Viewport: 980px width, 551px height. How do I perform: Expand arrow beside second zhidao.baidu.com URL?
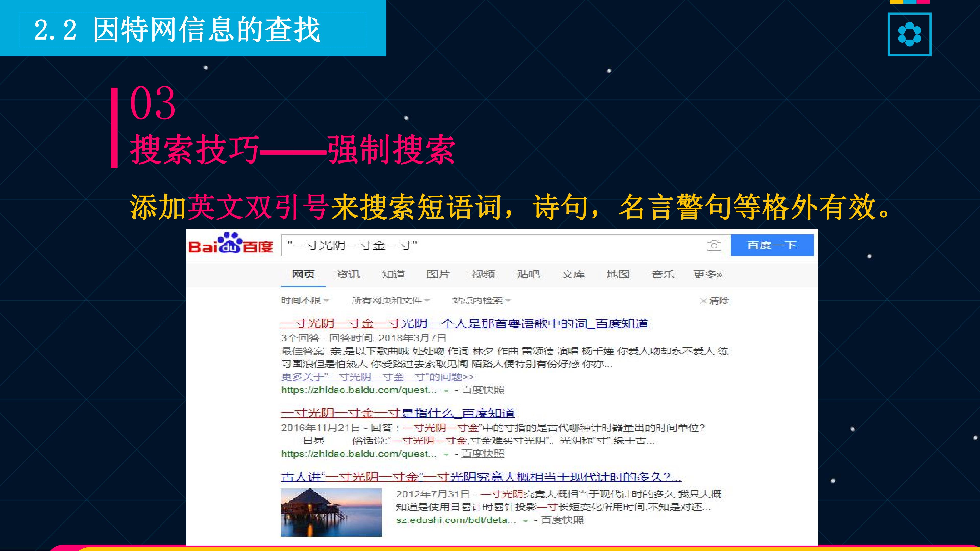(x=446, y=454)
